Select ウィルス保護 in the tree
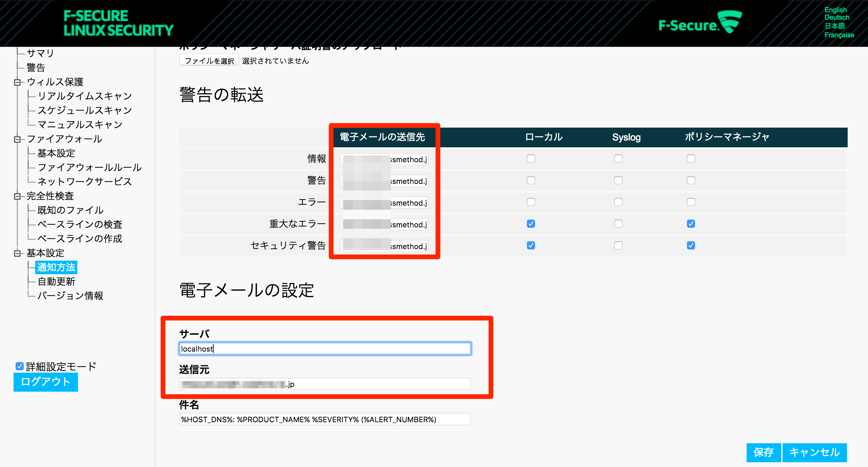This screenshot has height=467, width=868. point(55,82)
